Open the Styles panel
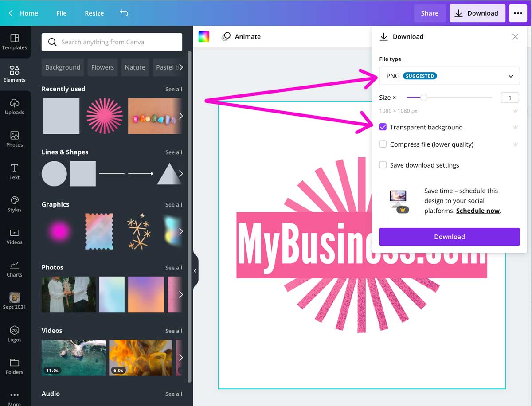Screen dimensions: 532x406 pos(15,204)
